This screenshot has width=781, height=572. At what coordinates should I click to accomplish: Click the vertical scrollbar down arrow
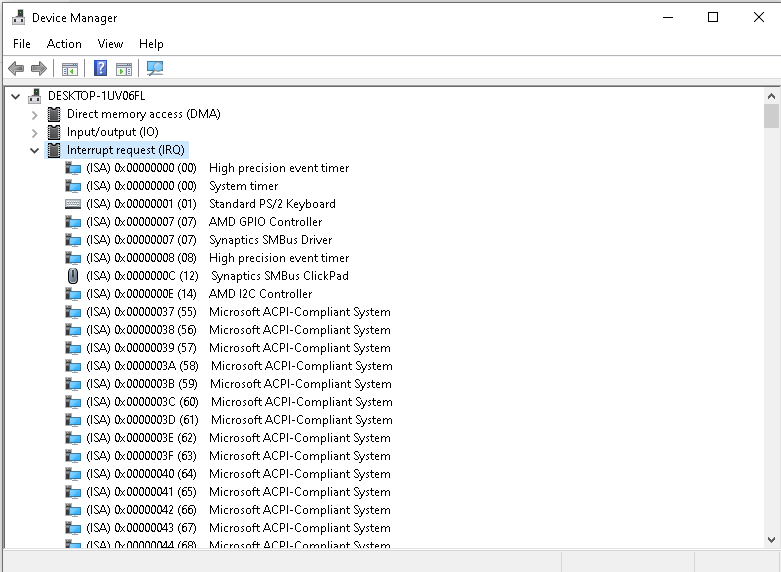point(771,539)
